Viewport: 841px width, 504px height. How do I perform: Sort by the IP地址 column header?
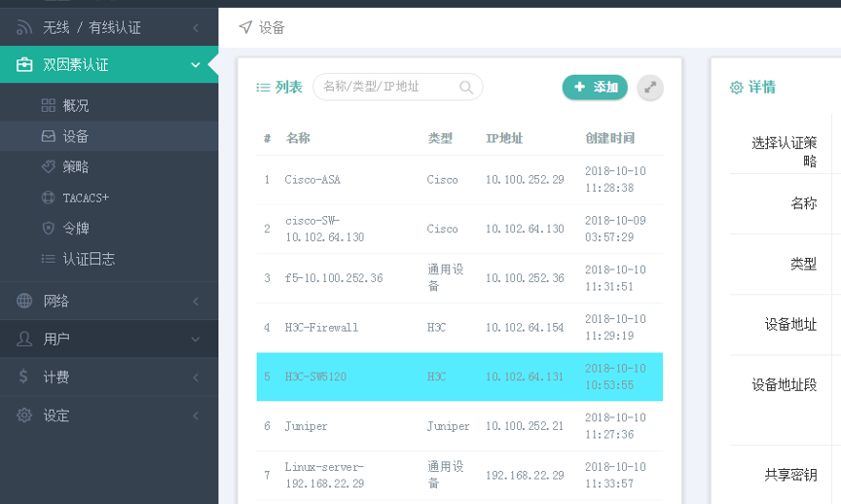pos(504,138)
